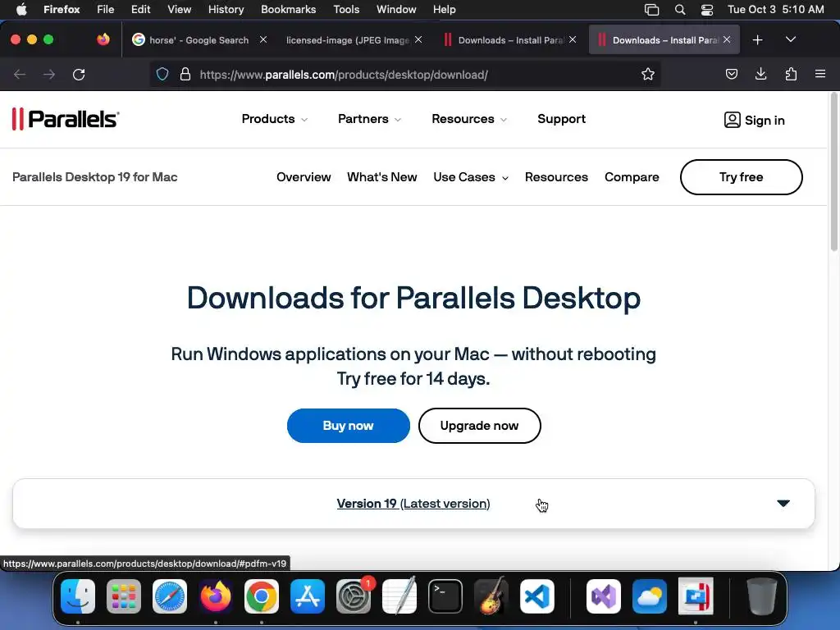Save page to Pocket
840x630 pixels.
[731, 74]
